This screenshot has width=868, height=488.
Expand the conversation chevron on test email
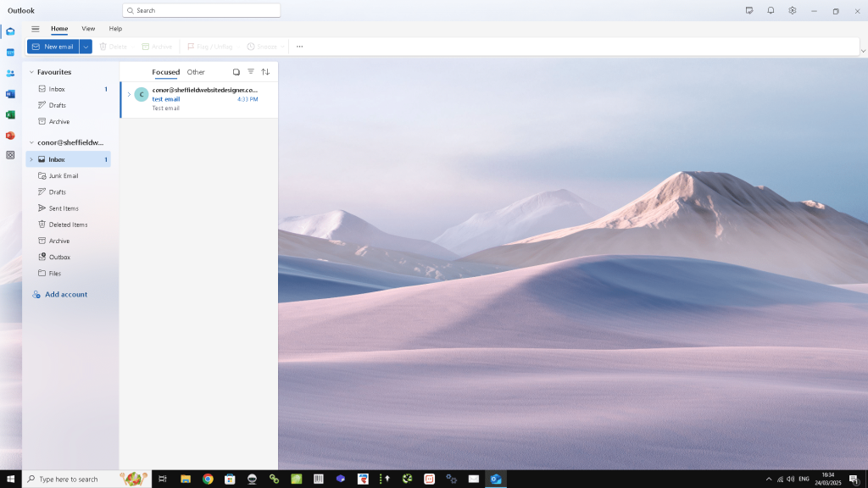coord(129,95)
